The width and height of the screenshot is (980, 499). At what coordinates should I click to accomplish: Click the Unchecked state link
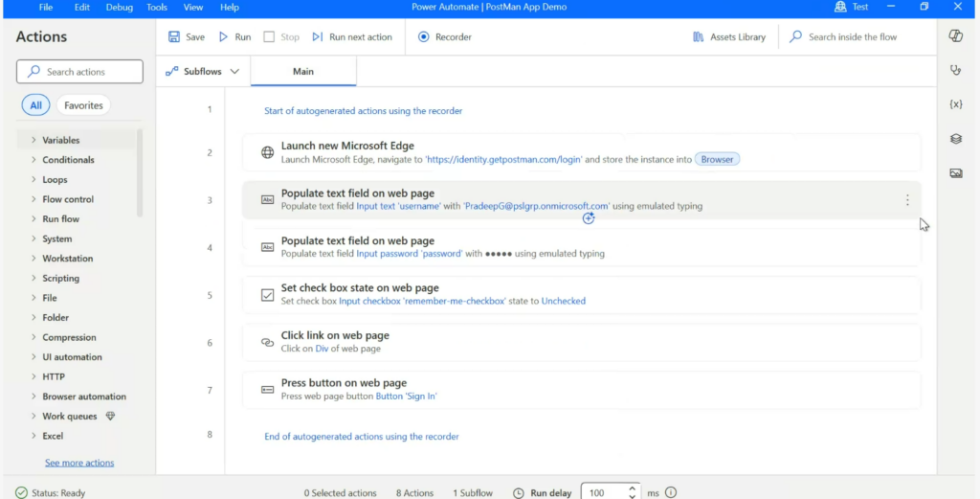click(x=563, y=301)
